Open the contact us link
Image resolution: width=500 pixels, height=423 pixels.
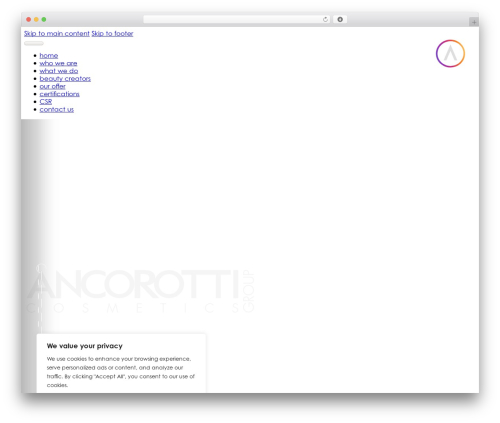[x=57, y=109]
